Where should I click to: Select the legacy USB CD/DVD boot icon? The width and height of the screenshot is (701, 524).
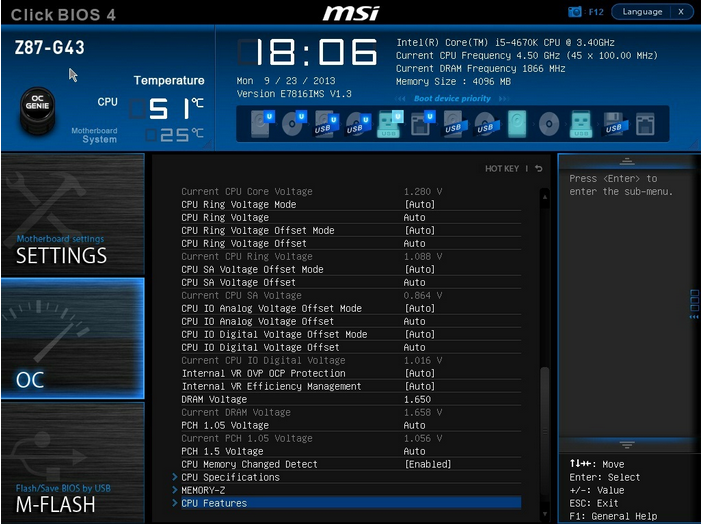486,124
